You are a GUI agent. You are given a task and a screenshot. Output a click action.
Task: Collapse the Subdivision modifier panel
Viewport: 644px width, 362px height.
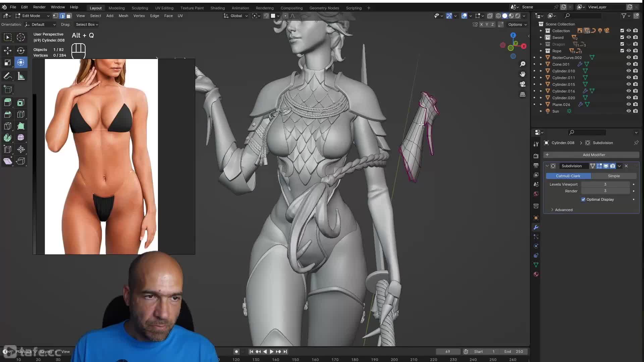click(x=547, y=166)
